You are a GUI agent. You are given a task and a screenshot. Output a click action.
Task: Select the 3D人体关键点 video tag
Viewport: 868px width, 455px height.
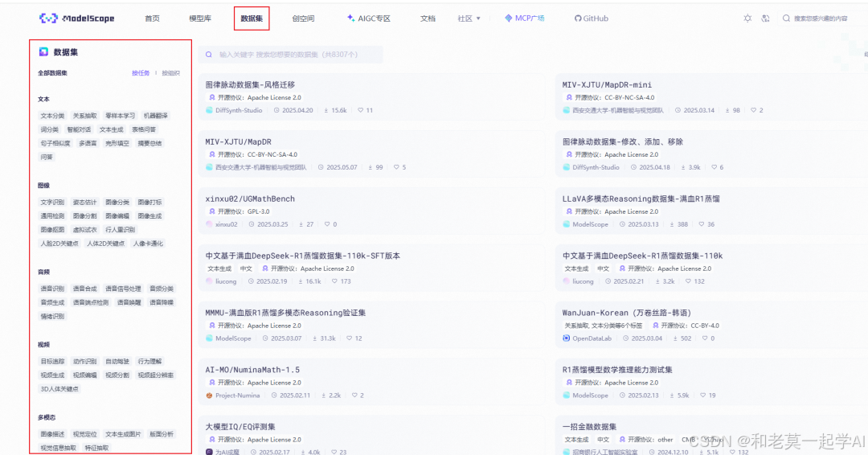[x=59, y=389]
